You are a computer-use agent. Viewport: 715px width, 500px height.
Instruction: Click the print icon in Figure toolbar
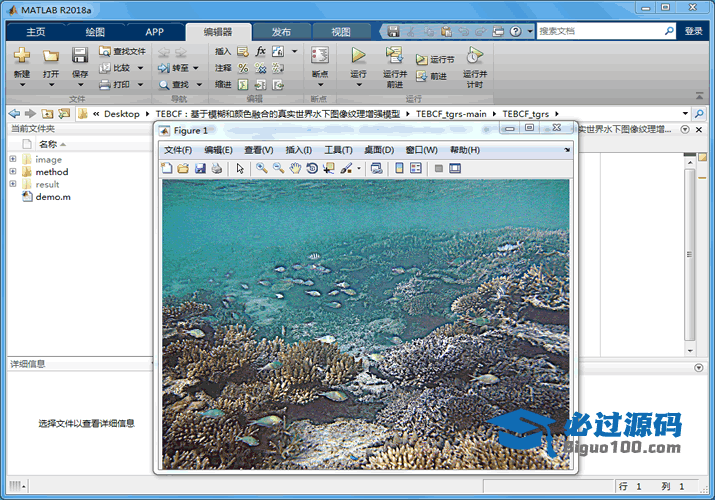(x=216, y=169)
